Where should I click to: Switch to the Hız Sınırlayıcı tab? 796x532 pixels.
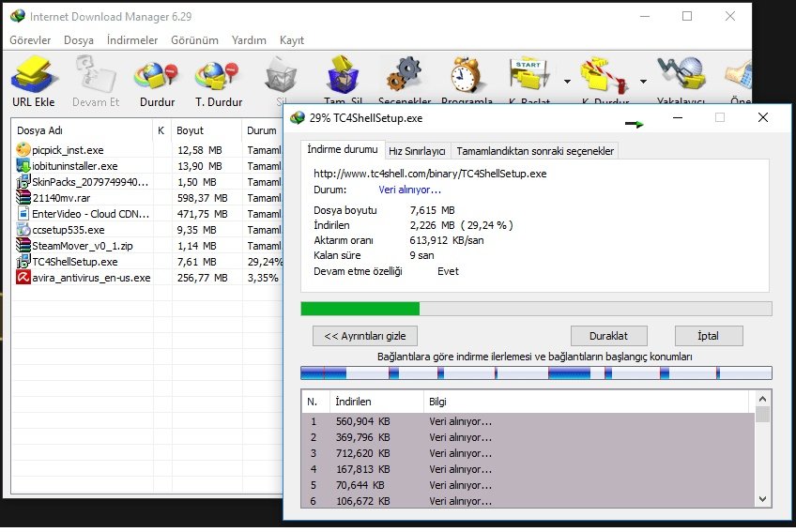coord(417,151)
